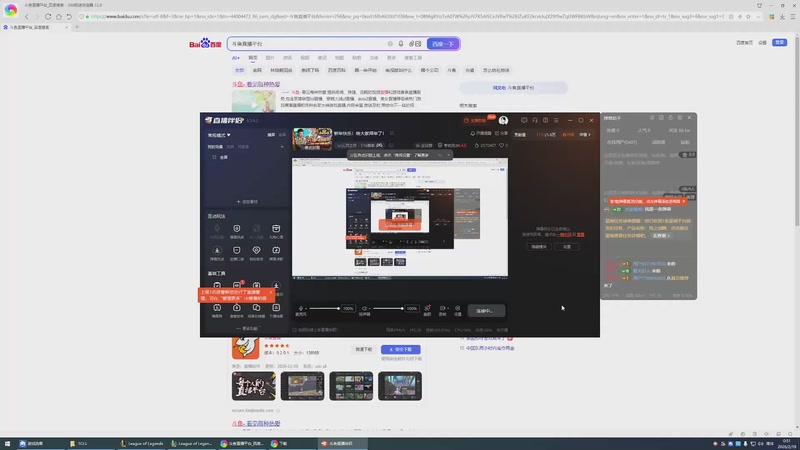Mute the speaker via its icon
The width and height of the screenshot is (800, 450).
(364, 308)
